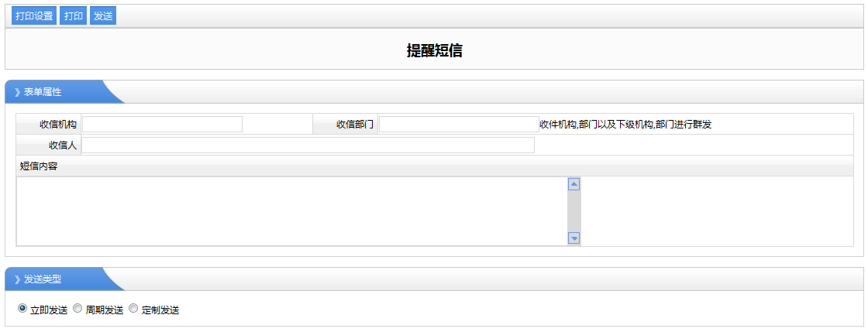Click the text area scroll-up arrow
This screenshot has height=332, width=868.
tap(574, 184)
